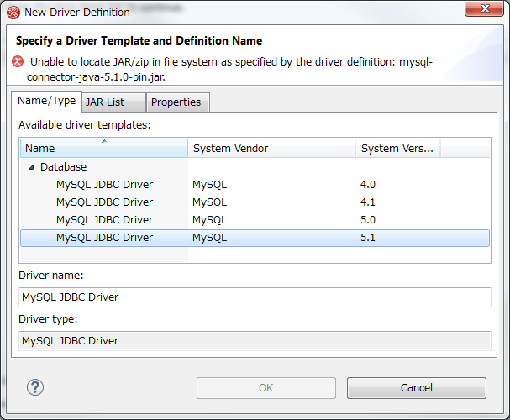The image size is (510, 420).
Task: Open the help question mark icon
Action: click(x=35, y=387)
